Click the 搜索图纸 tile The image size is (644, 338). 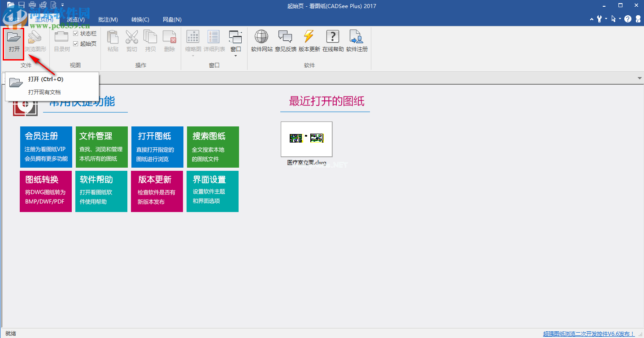tap(213, 147)
